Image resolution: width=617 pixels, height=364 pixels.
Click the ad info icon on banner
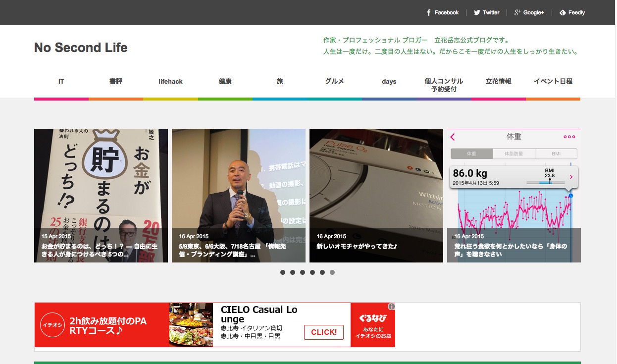click(x=391, y=307)
